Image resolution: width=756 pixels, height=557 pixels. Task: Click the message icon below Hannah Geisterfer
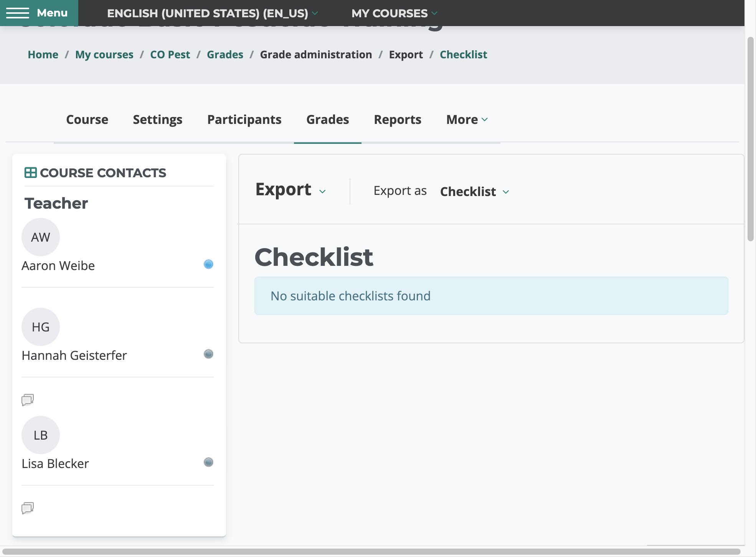[28, 400]
